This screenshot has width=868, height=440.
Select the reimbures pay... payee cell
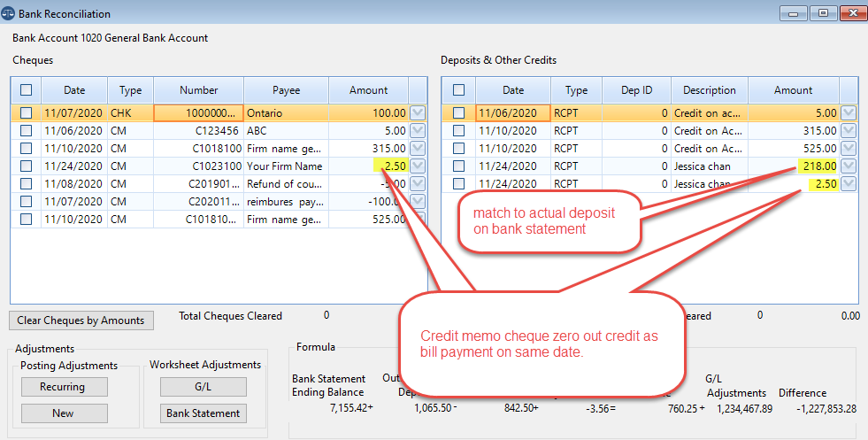coord(286,202)
